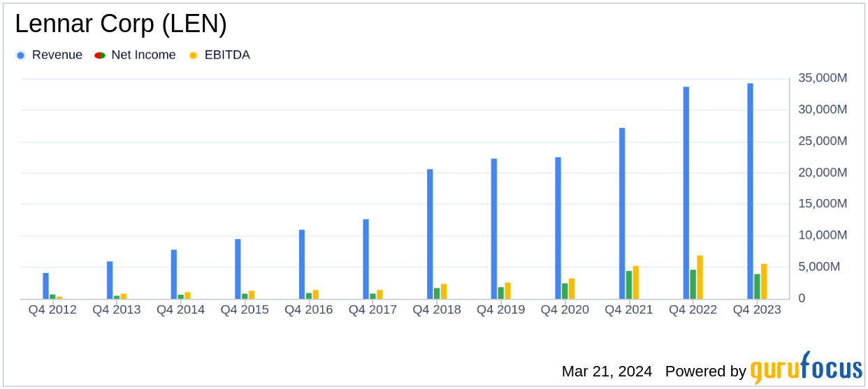
Task: Click the yellow EBITDA legend dot
Action: coord(194,55)
